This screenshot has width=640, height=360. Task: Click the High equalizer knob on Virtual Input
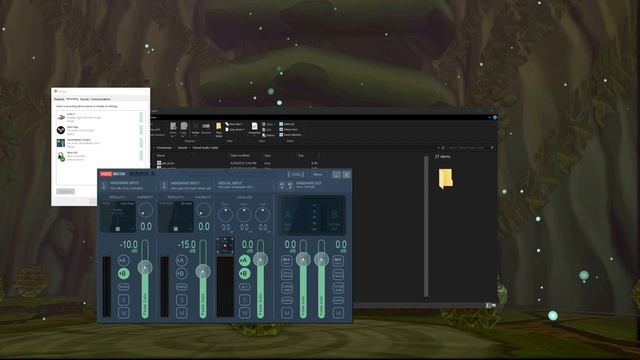point(262,214)
